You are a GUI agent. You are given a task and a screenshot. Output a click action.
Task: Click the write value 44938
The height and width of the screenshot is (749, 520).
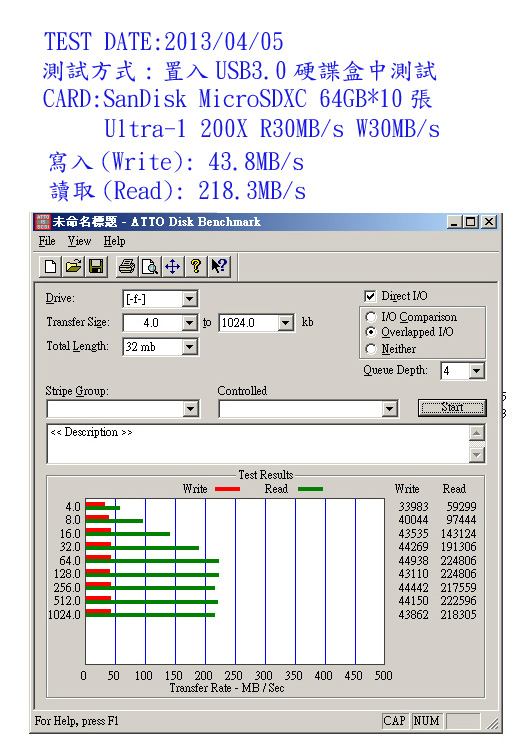click(414, 561)
